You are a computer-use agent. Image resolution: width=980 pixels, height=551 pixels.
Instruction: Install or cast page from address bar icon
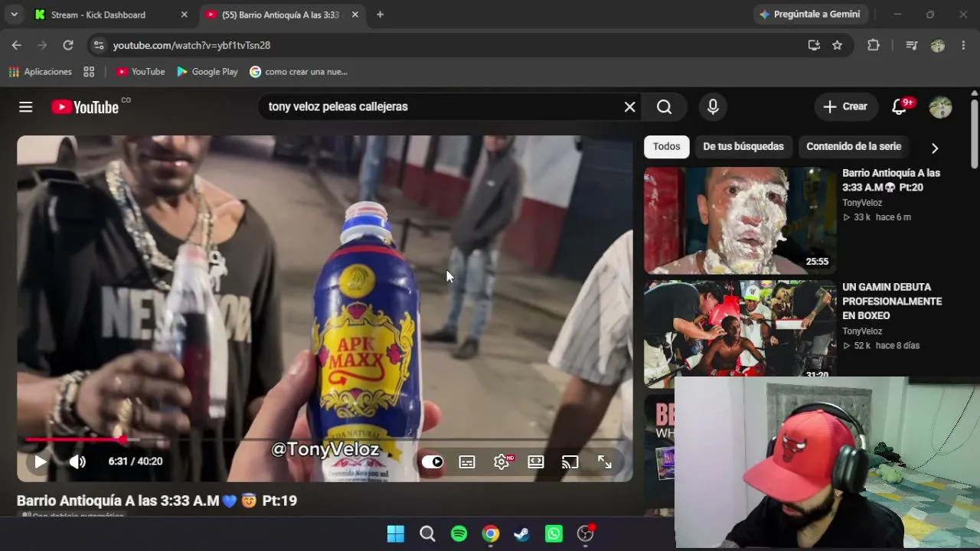pyautogui.click(x=814, y=45)
